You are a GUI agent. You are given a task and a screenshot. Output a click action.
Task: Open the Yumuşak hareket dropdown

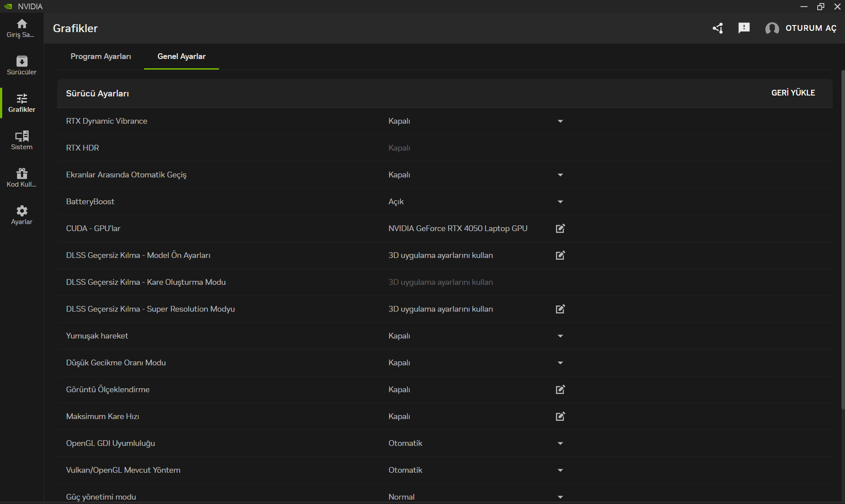click(560, 336)
